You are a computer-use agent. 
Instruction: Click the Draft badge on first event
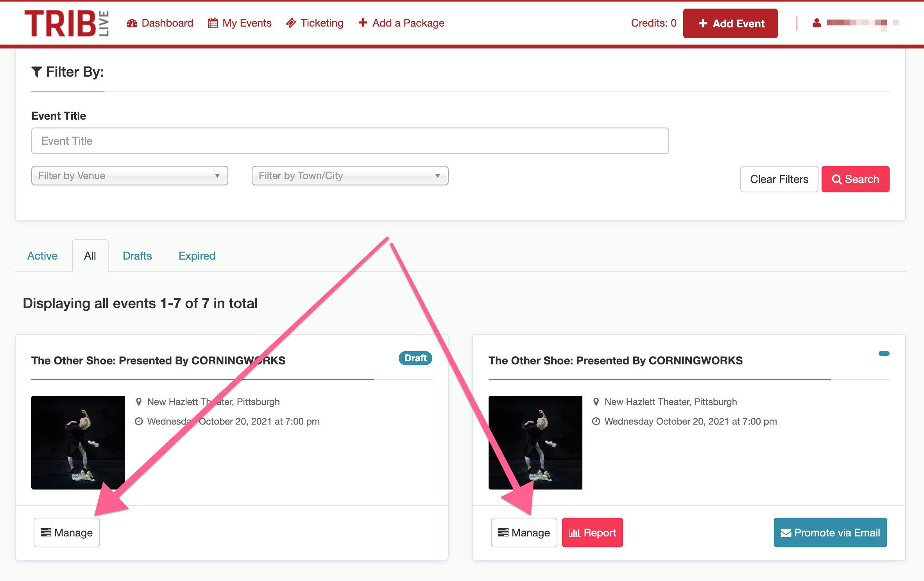[415, 358]
